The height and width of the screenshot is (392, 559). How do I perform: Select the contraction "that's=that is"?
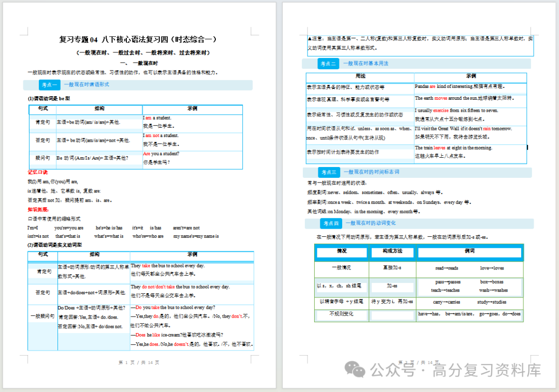pyautogui.click(x=68, y=236)
